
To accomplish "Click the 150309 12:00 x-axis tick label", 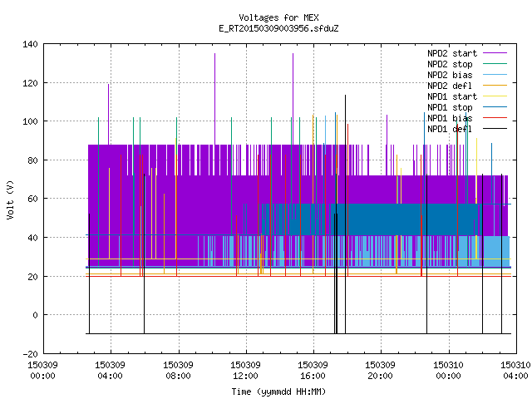I will (245, 371).
